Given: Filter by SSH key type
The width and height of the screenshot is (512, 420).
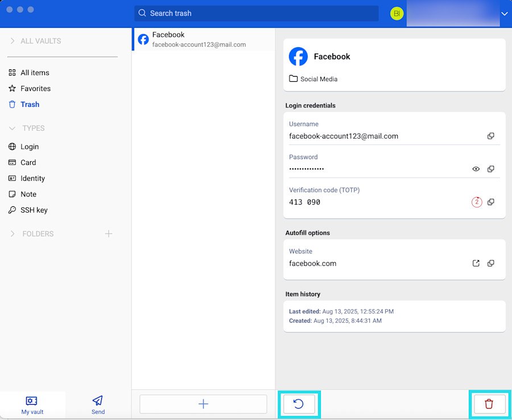Looking at the screenshot, I should [34, 210].
